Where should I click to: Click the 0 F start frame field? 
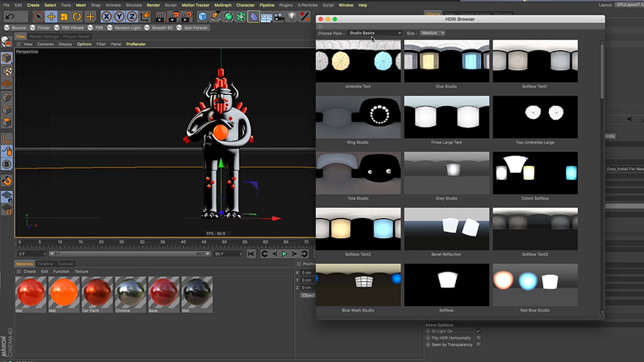coord(32,254)
